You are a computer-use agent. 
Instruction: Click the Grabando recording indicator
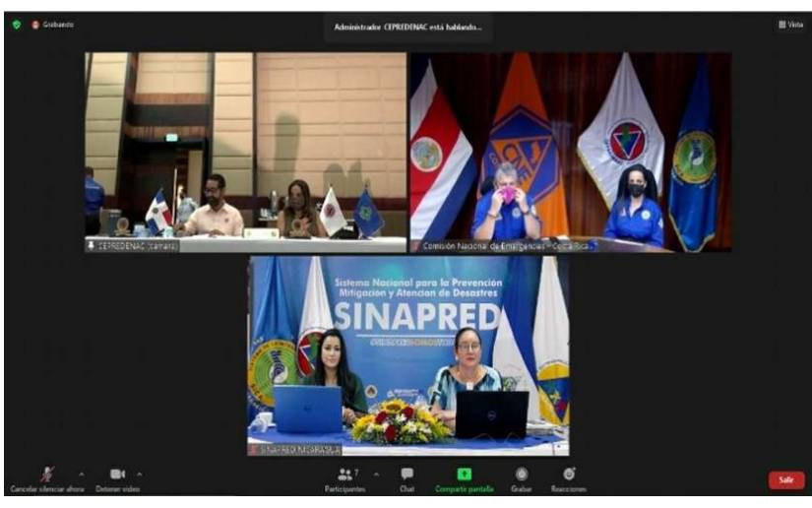(x=53, y=25)
